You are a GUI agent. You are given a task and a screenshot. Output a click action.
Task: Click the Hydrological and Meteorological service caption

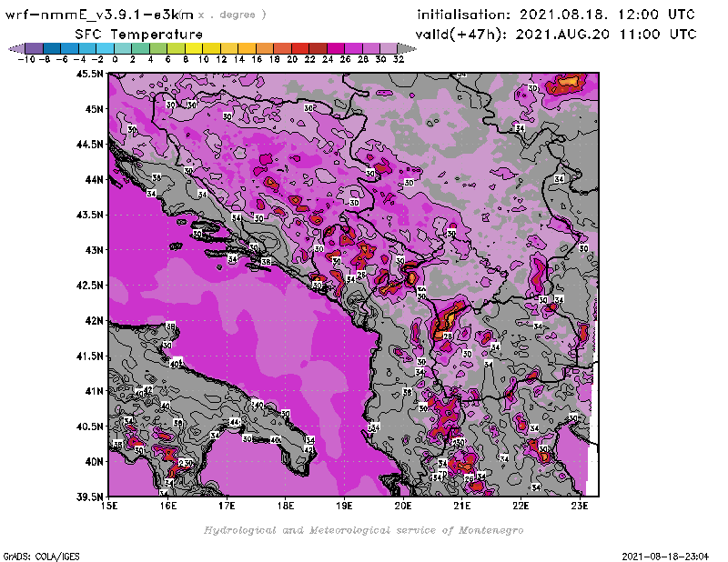[362, 530]
